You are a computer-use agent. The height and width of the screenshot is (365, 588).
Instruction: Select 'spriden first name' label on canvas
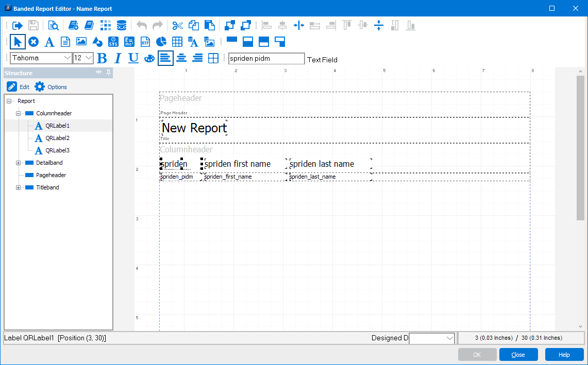click(x=246, y=164)
